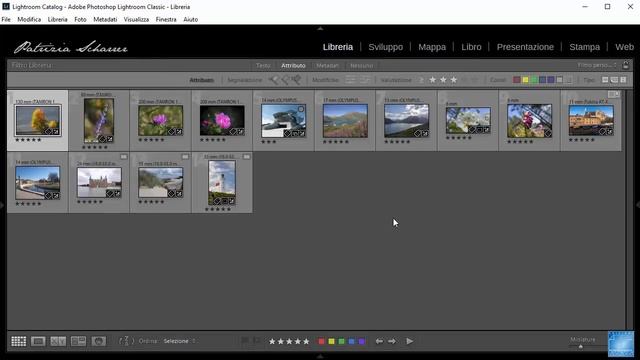Screen dimensions: 640x360
Task: Open the Presentazione module
Action: tap(525, 47)
